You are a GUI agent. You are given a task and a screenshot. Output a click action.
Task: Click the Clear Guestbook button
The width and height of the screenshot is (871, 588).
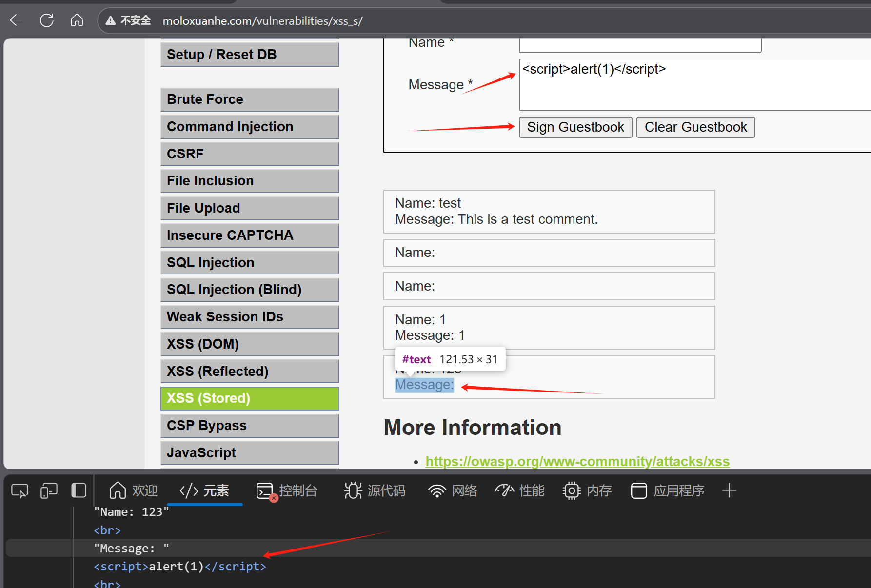click(695, 127)
